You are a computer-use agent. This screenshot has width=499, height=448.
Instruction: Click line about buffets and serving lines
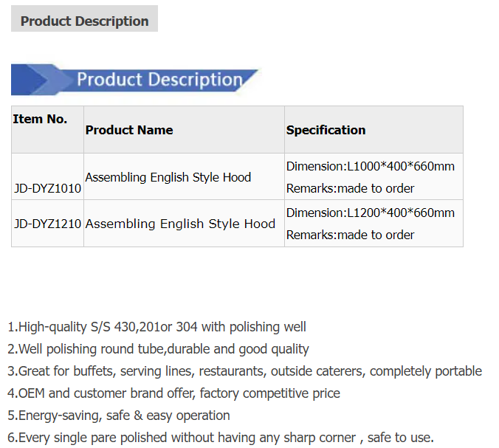coord(245,371)
